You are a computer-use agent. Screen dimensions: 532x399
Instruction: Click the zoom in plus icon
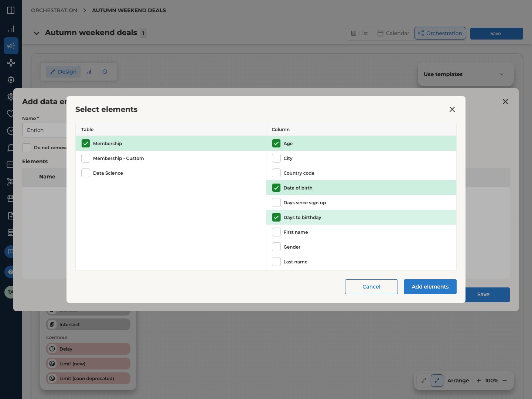[x=478, y=381]
